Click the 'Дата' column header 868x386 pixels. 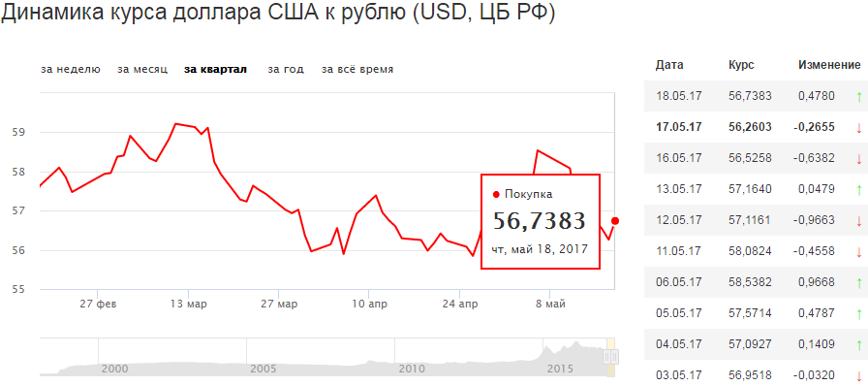click(669, 65)
